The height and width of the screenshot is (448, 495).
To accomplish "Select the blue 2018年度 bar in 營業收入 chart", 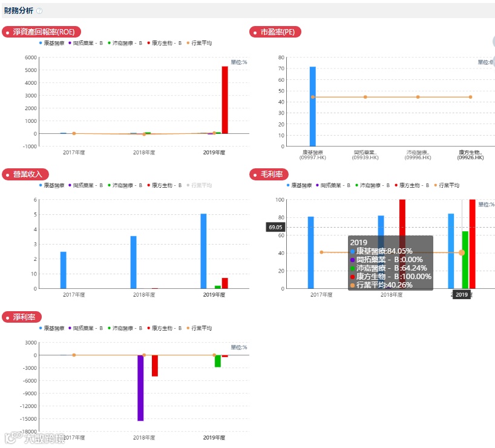I will pos(134,262).
